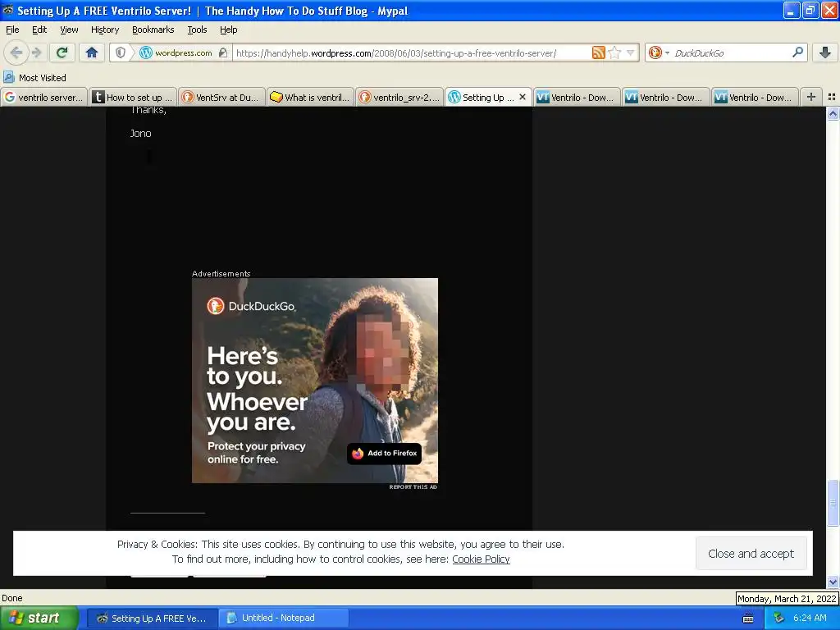Viewport: 840px width, 630px height.
Task: Open the search engine selector dropdown
Action: pyautogui.click(x=660, y=52)
